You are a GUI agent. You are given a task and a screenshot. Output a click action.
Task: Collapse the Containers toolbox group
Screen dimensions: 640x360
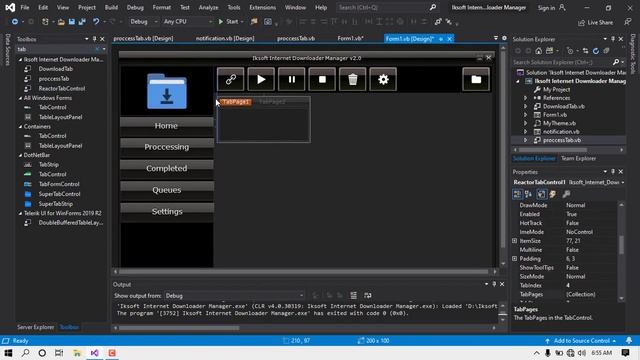pos(20,127)
